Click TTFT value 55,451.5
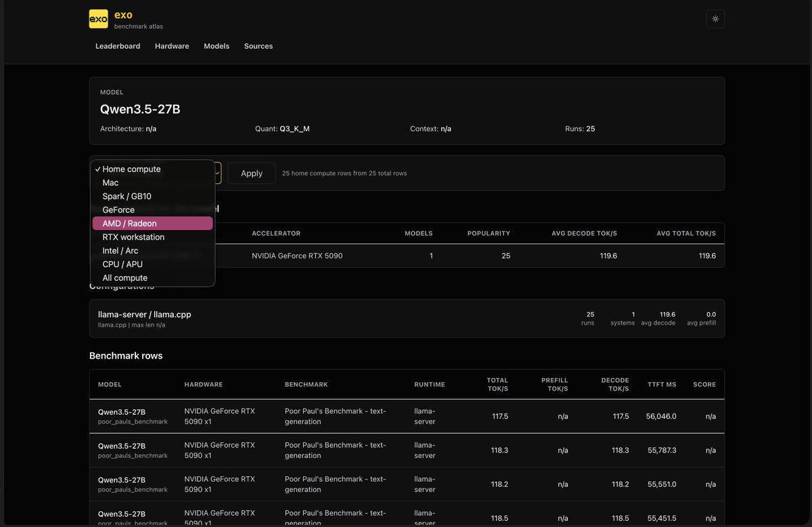This screenshot has height=527, width=812. click(662, 518)
